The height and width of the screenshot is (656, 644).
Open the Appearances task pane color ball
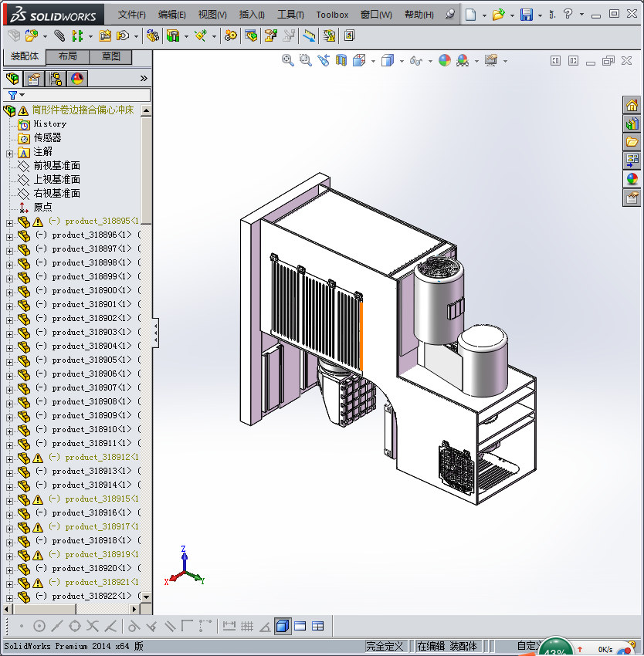tap(632, 179)
